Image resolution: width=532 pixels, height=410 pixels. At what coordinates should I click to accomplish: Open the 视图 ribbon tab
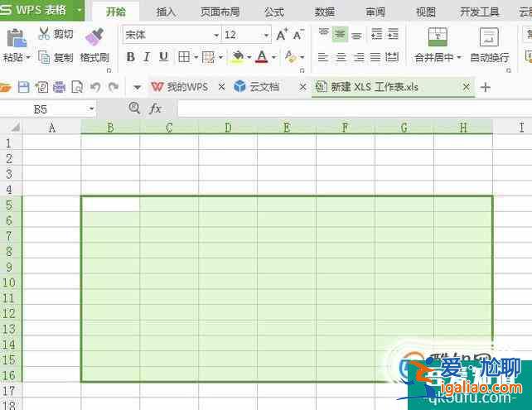point(425,12)
